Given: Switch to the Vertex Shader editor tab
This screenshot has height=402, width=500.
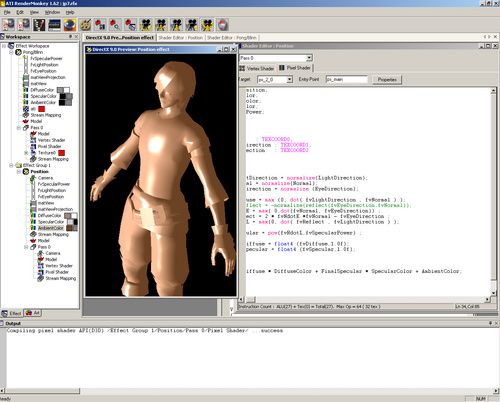Looking at the screenshot, I should click(x=256, y=68).
